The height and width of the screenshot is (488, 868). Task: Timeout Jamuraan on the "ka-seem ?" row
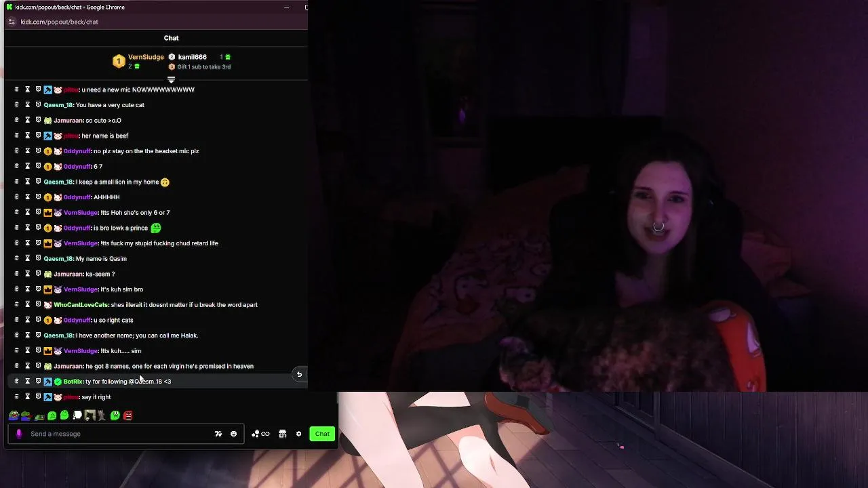tap(27, 274)
